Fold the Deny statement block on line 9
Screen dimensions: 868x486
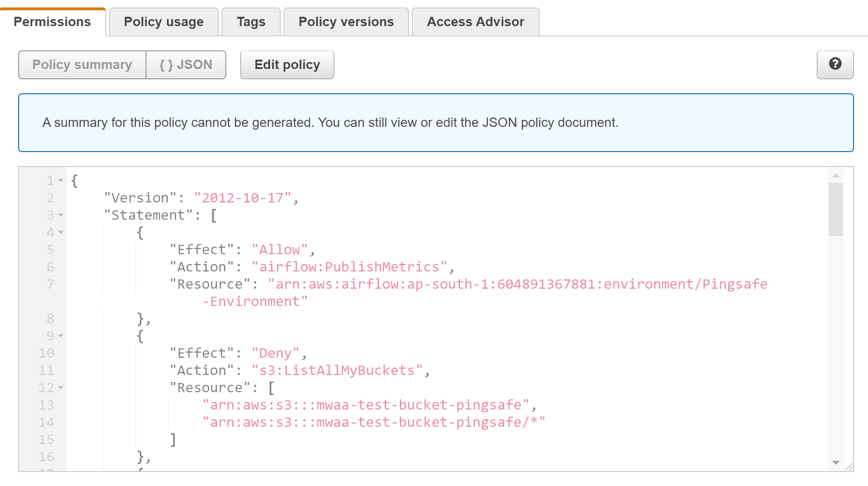tap(61, 336)
